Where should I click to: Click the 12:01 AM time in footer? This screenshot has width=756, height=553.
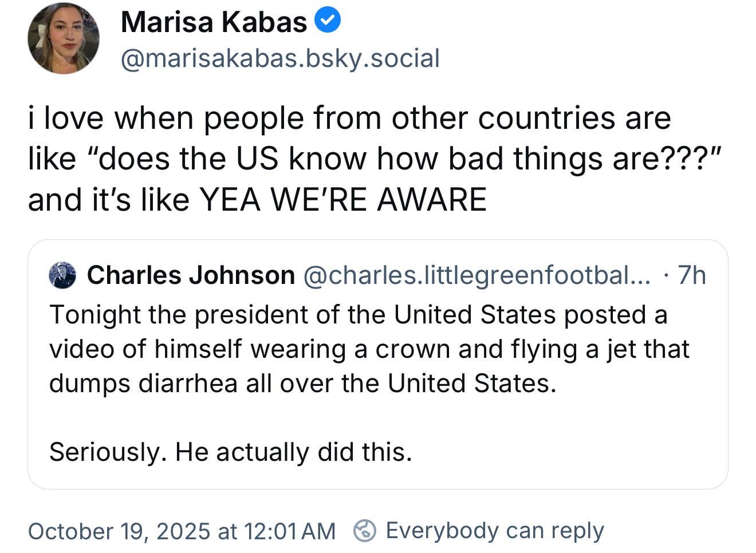(x=289, y=531)
